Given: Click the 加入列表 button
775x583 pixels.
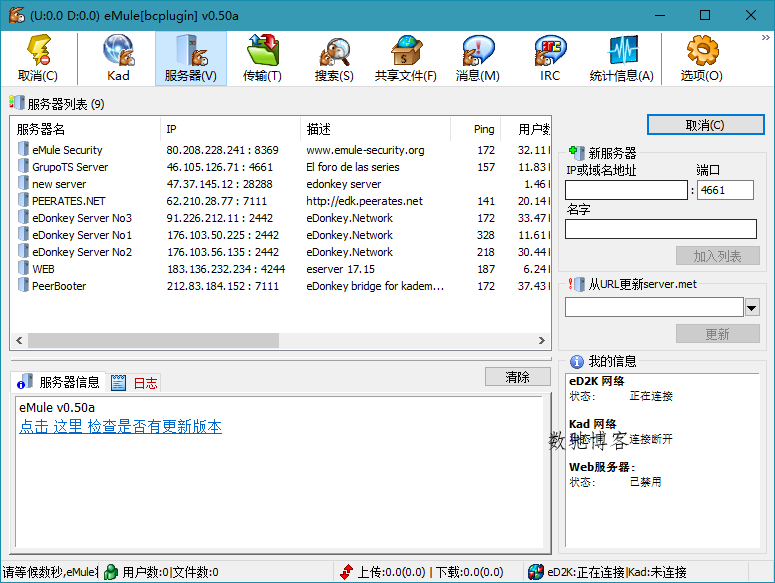Looking at the screenshot, I should click(x=717, y=256).
